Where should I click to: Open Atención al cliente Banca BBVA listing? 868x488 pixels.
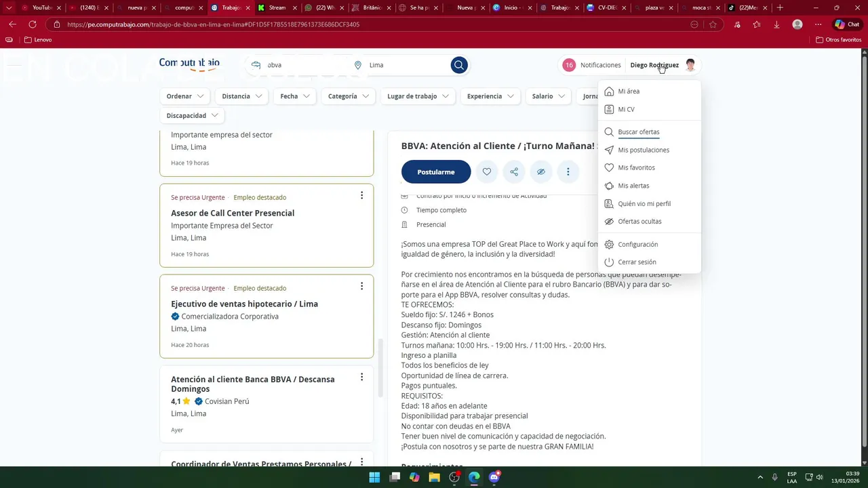tap(252, 384)
